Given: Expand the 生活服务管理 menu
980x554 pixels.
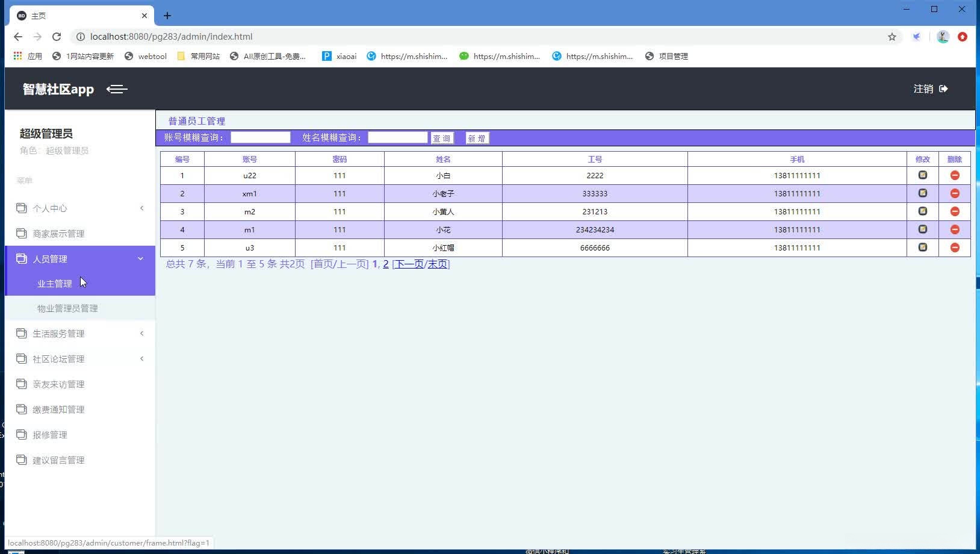Looking at the screenshot, I should (80, 334).
